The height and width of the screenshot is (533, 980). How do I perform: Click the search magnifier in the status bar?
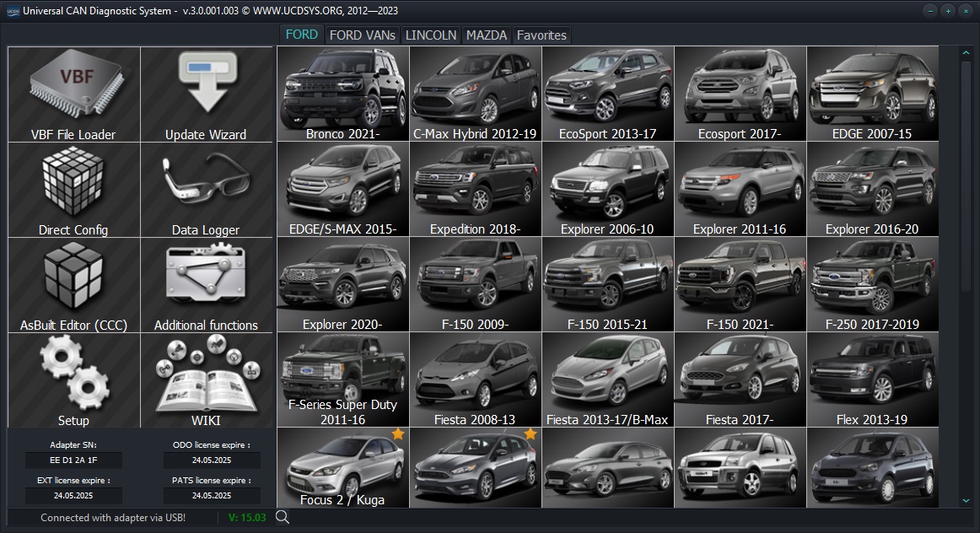[x=283, y=517]
